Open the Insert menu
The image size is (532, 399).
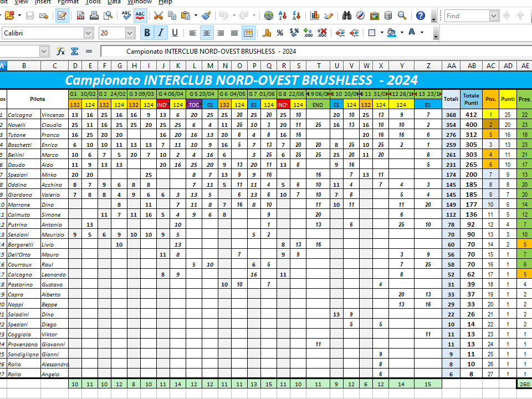coord(43,2)
